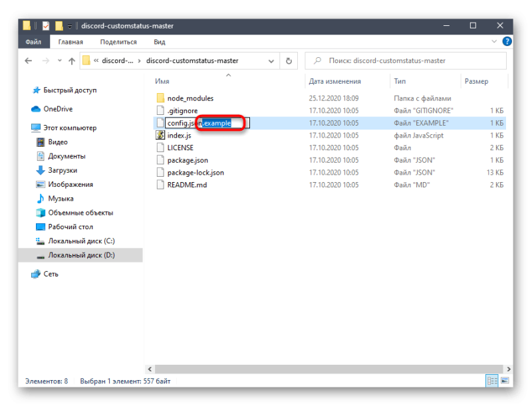Open Объемные объекты in the sidebar

point(80,213)
